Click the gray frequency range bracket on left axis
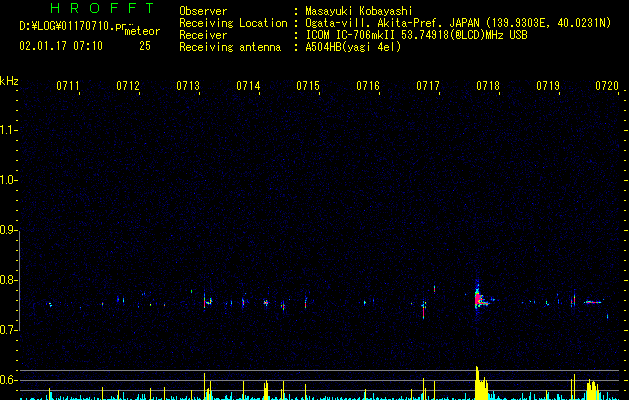Image resolution: width=629 pixels, height=400 pixels. coord(19,280)
